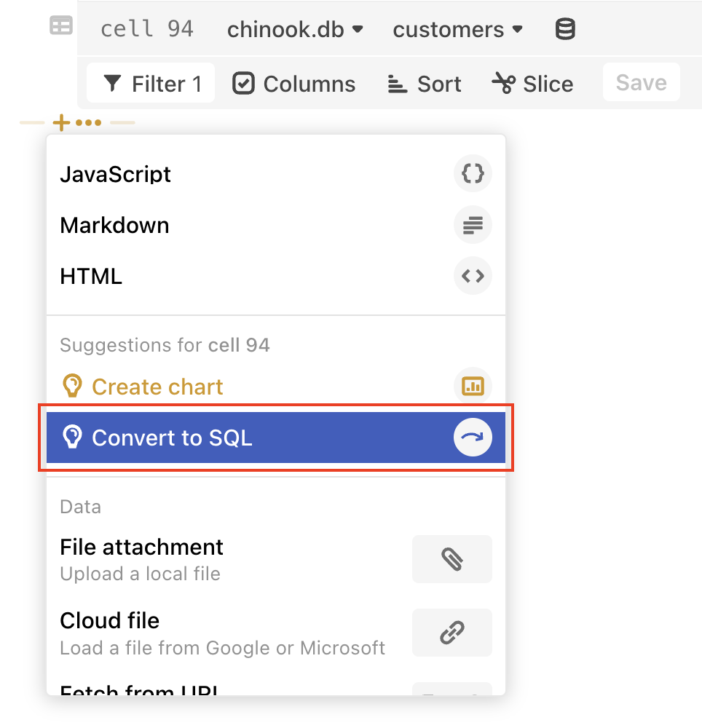Click the paperclip icon for File attachment
702x728 pixels.
click(x=451, y=559)
